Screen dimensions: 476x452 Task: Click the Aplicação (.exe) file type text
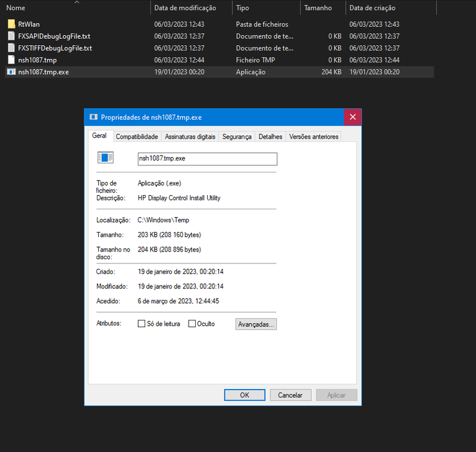tap(159, 183)
